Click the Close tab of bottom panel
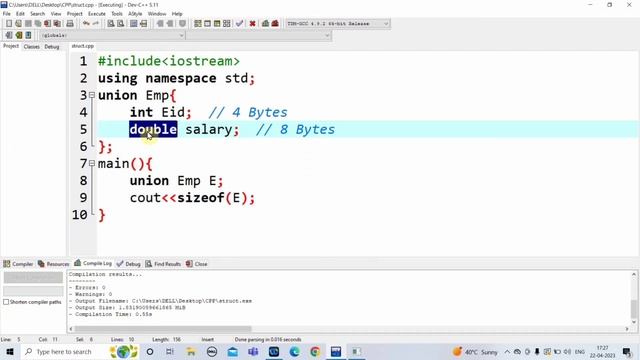Image resolution: width=640 pixels, height=360 pixels. 197,264
